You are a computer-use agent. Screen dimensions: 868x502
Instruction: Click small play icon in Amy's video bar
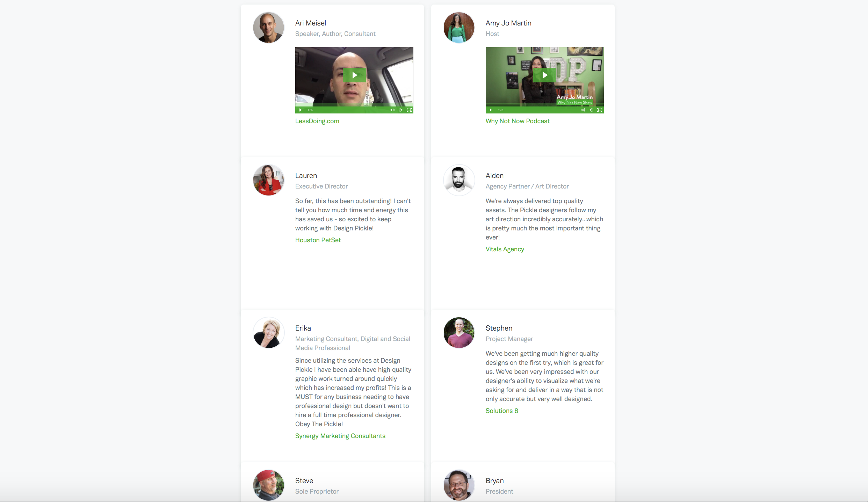click(x=491, y=110)
